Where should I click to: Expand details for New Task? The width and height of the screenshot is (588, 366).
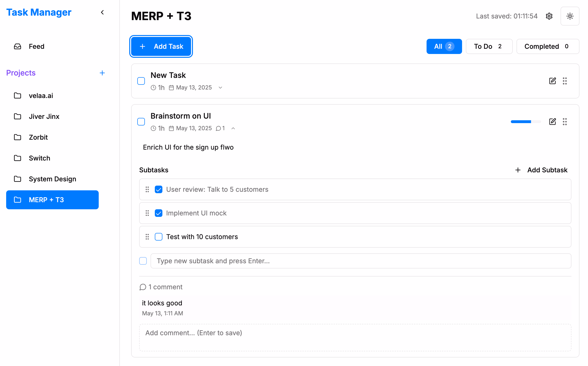click(220, 88)
